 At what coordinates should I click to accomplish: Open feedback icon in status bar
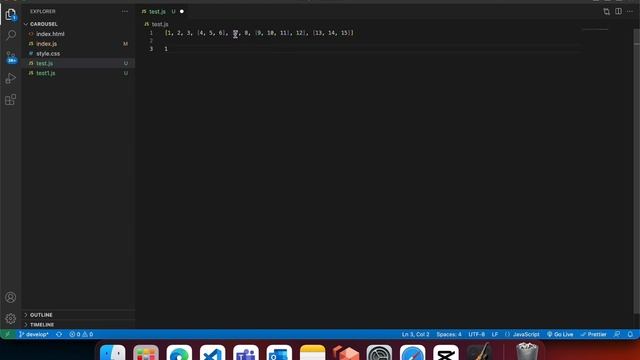coord(617,334)
